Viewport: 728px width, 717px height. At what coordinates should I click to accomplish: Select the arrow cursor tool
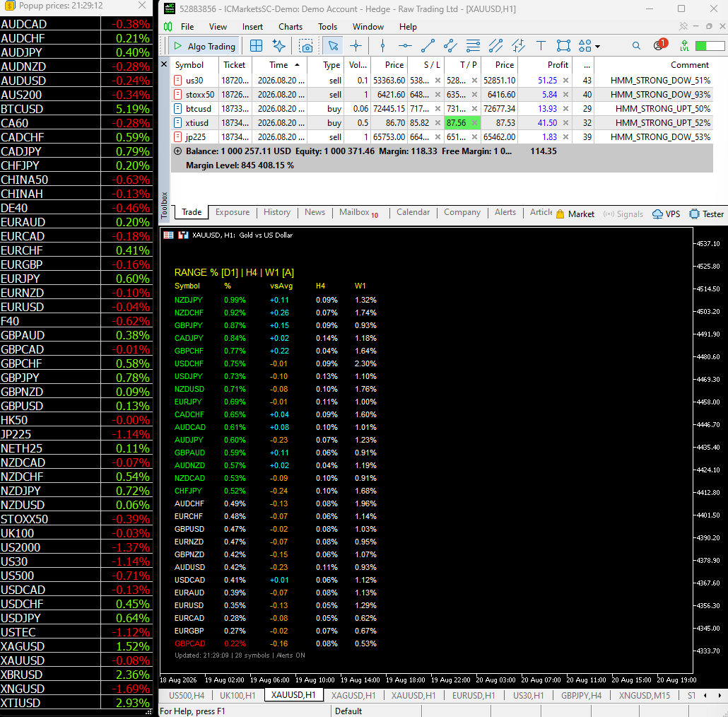tap(333, 45)
